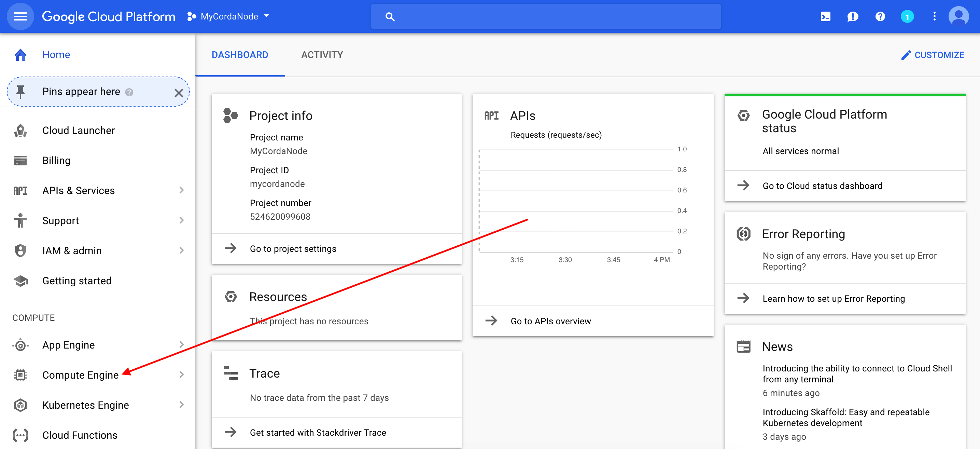Click the Error Reporting card icon
980x449 pixels.
pos(743,233)
